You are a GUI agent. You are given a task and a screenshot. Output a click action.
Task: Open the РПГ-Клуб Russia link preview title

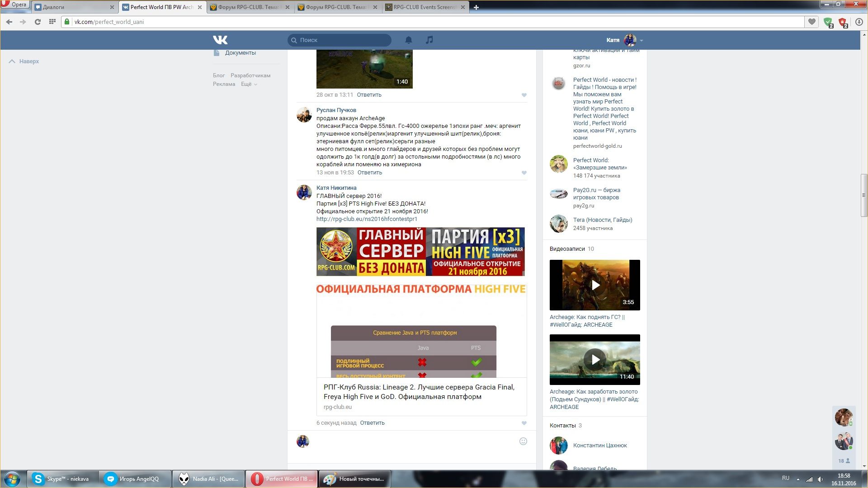419,392
